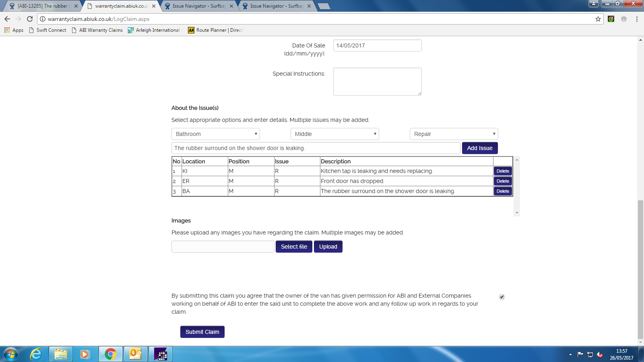Open the grid app icon on taskbar
This screenshot has width=644, height=362.
pos(160,354)
